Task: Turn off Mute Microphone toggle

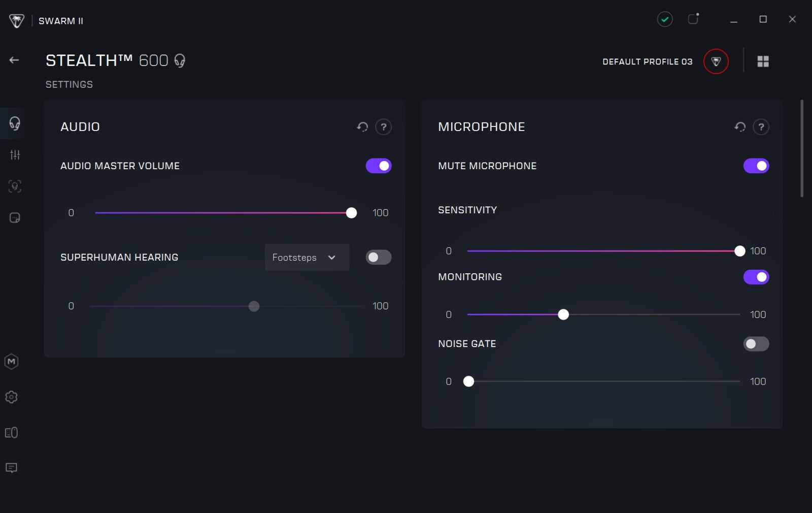Action: click(756, 166)
